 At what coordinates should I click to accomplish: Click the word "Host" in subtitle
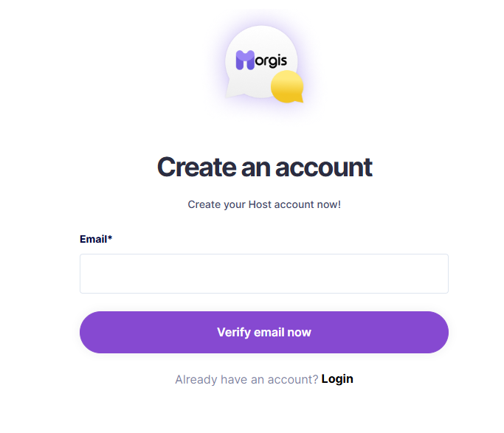pyautogui.click(x=260, y=204)
